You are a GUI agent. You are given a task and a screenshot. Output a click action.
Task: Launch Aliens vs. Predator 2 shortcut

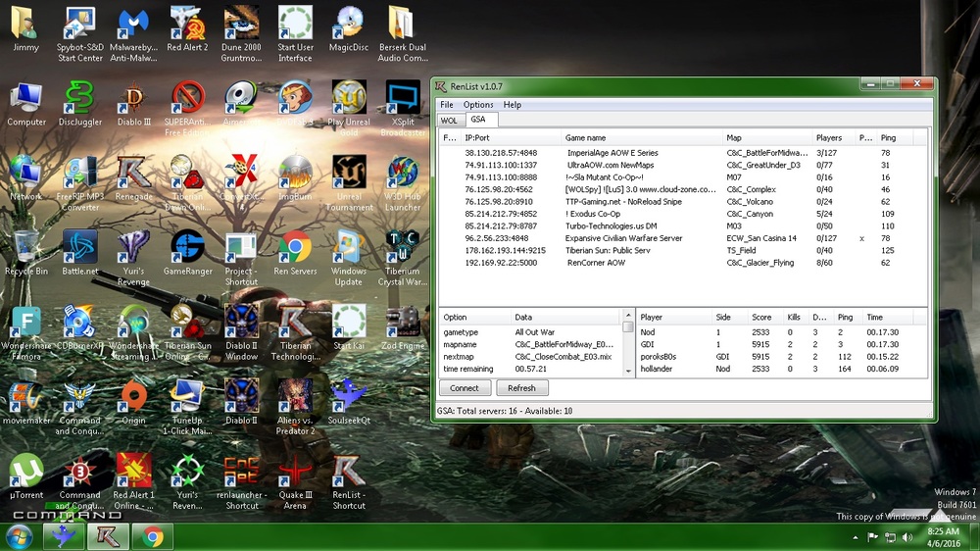click(x=295, y=407)
